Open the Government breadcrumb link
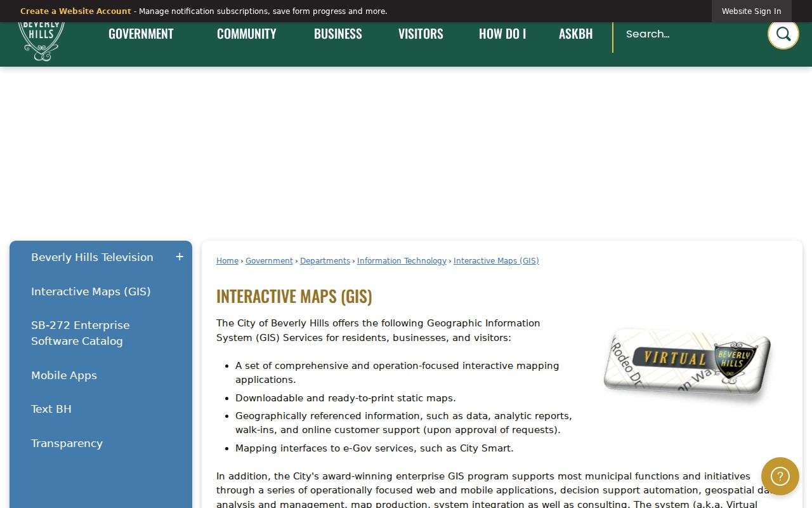812x508 pixels. [269, 261]
